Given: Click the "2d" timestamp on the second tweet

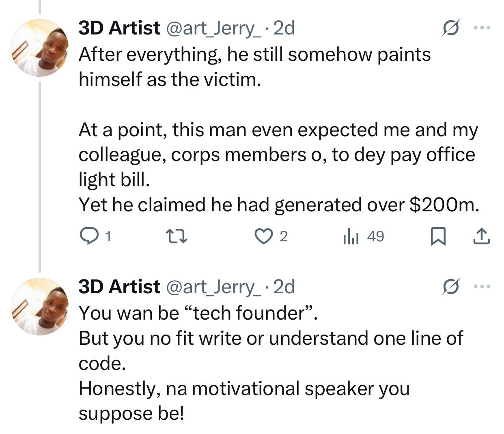Looking at the screenshot, I should 284,287.
